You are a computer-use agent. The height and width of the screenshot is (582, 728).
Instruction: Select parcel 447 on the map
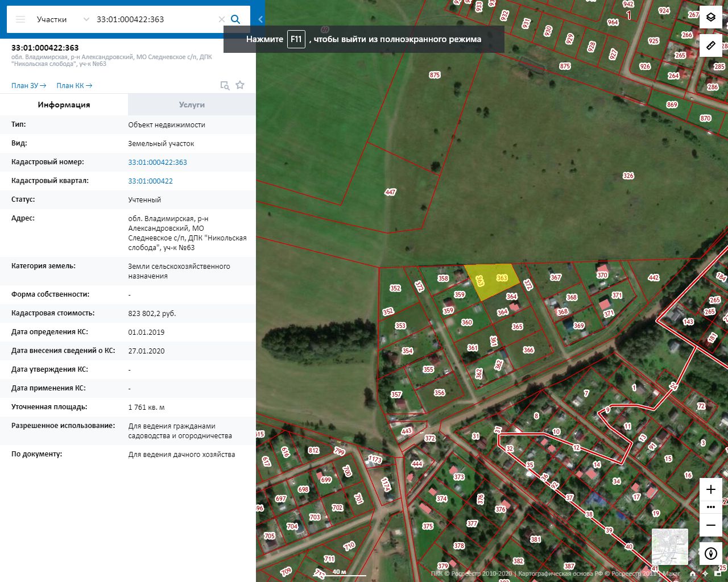coord(390,192)
